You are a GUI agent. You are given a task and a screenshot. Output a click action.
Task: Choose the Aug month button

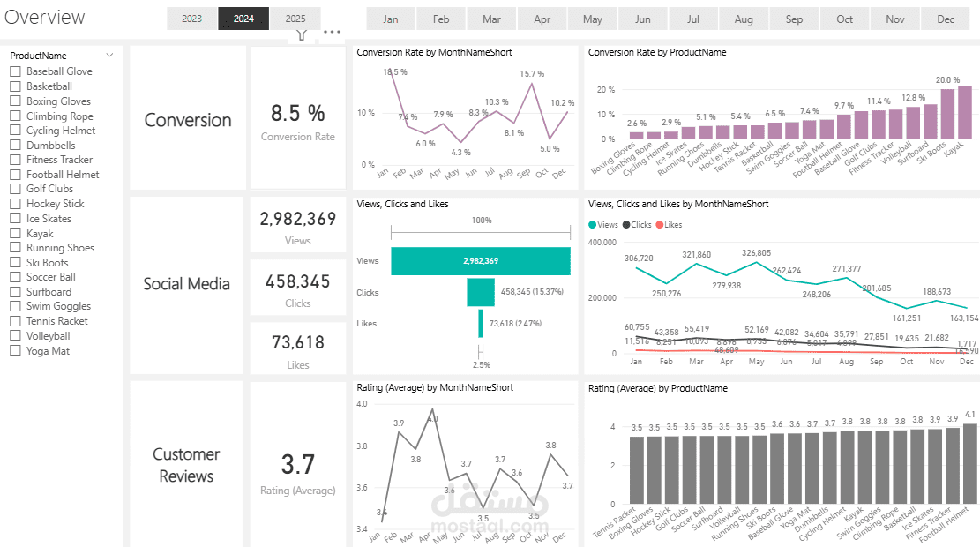744,19
